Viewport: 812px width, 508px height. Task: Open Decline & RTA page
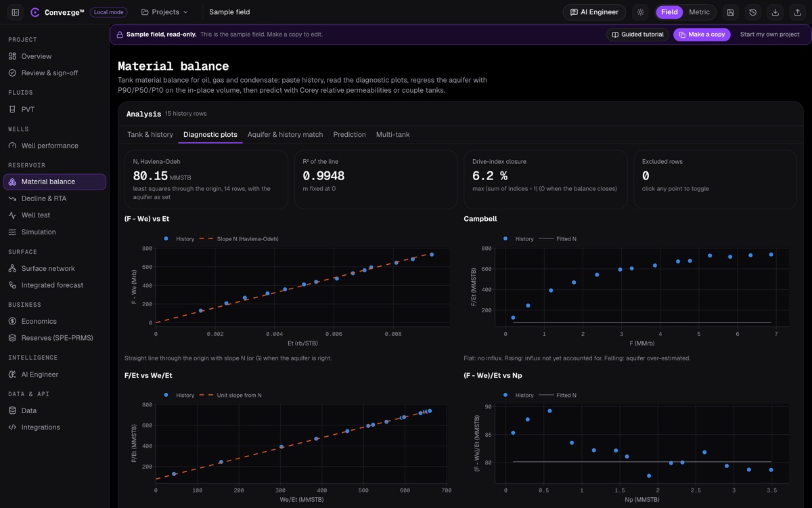[x=55, y=198]
